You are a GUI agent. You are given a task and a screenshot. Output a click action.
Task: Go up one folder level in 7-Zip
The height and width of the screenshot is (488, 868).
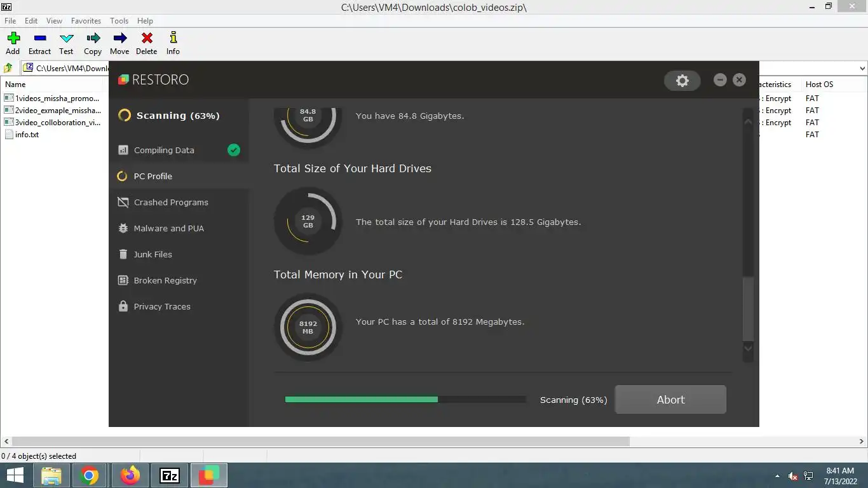pyautogui.click(x=8, y=68)
